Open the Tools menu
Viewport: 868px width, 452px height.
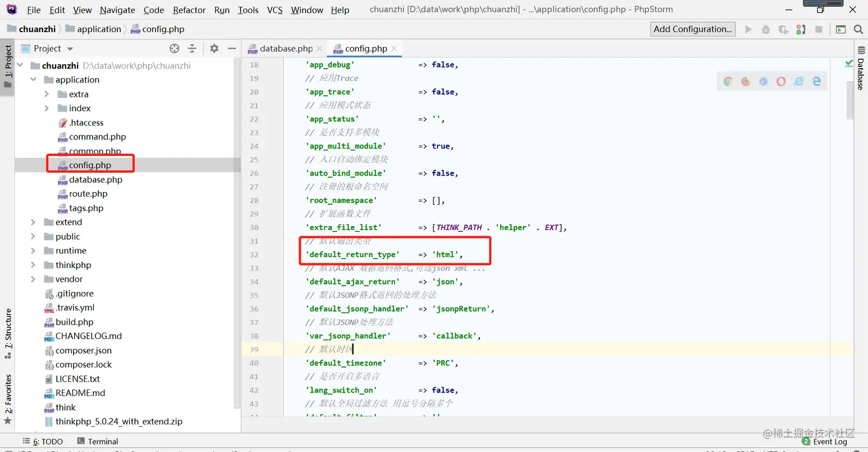248,10
